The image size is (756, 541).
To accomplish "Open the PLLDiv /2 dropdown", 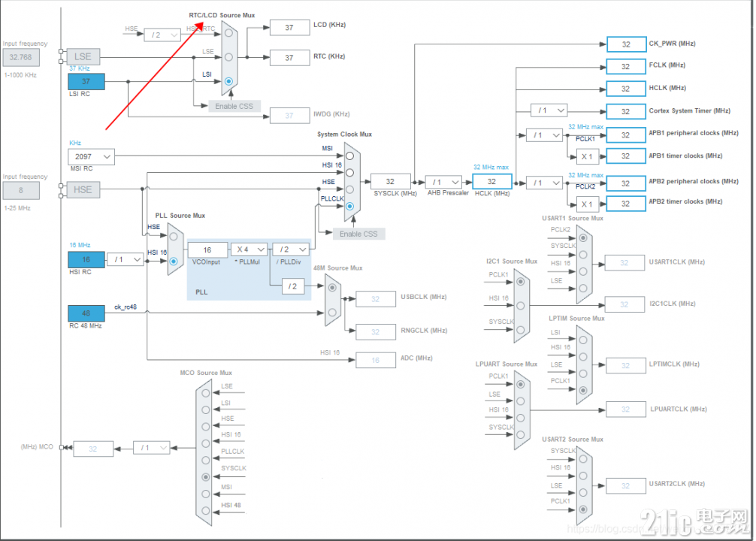I will pos(291,249).
